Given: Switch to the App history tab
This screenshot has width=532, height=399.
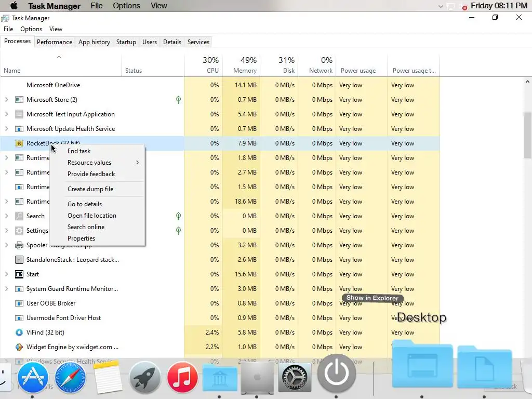Looking at the screenshot, I should click(95, 42).
